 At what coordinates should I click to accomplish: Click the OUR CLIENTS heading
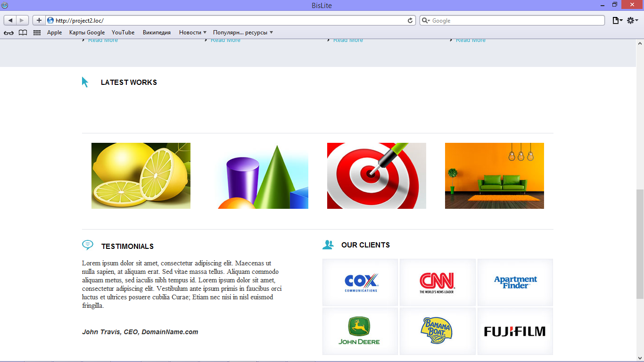pos(365,245)
